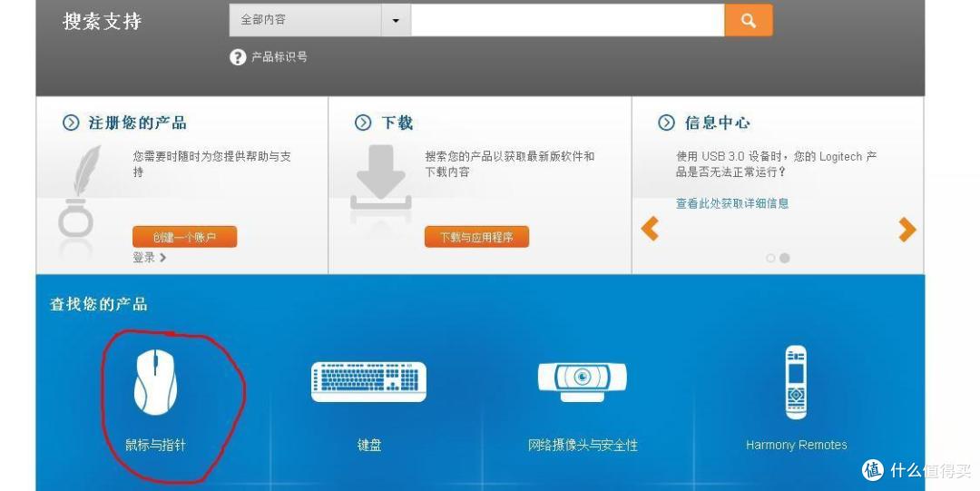Screen dimensions: 980x491
Task: Click the large download arrow graphic
Action: pyautogui.click(x=380, y=177)
